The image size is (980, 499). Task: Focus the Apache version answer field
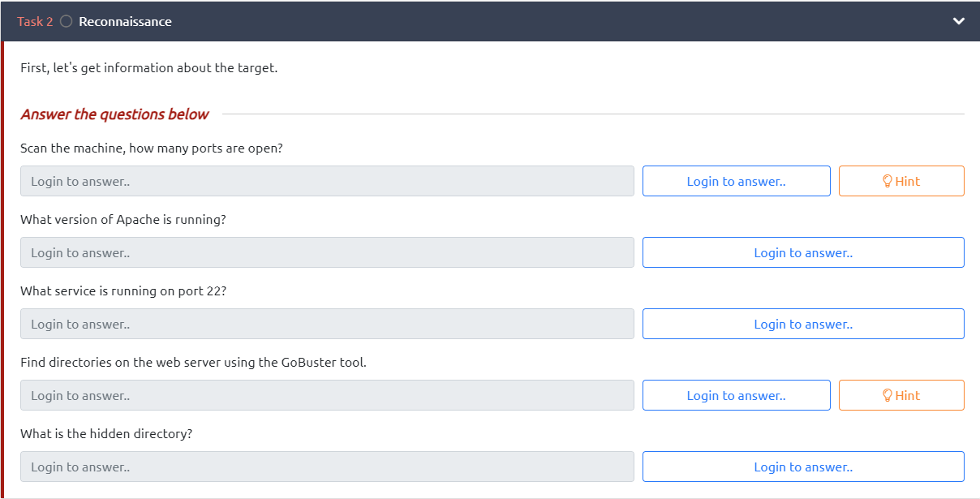click(x=327, y=252)
